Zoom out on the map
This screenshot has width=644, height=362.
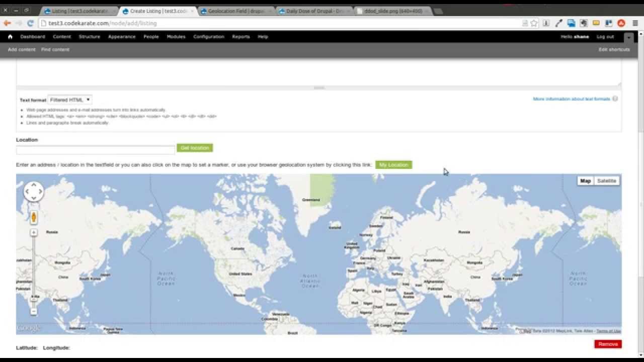coord(34,311)
